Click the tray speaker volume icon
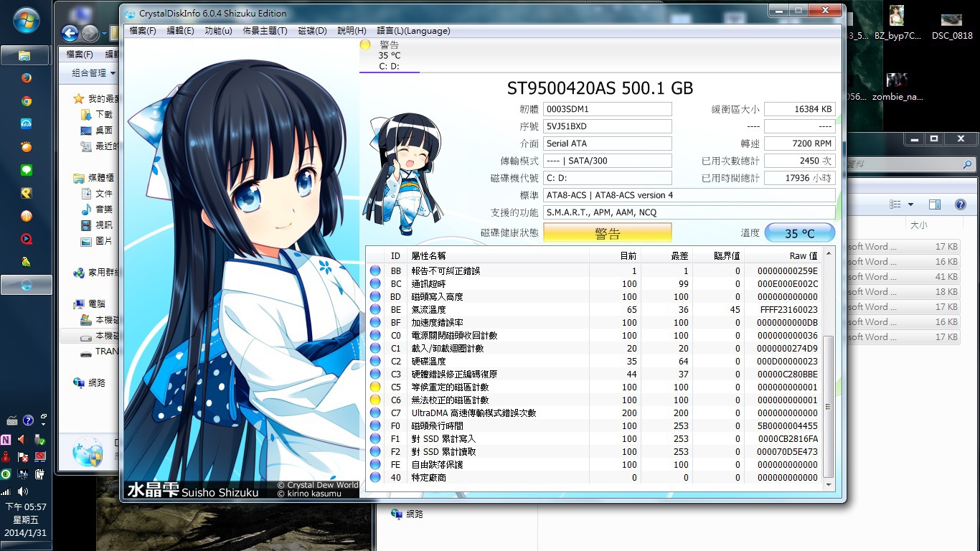The image size is (980, 551). pyautogui.click(x=24, y=491)
